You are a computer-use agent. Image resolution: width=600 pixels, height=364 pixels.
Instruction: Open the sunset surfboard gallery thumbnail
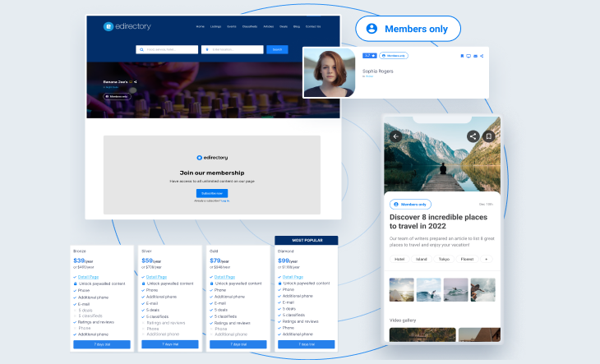pyautogui.click(x=402, y=290)
